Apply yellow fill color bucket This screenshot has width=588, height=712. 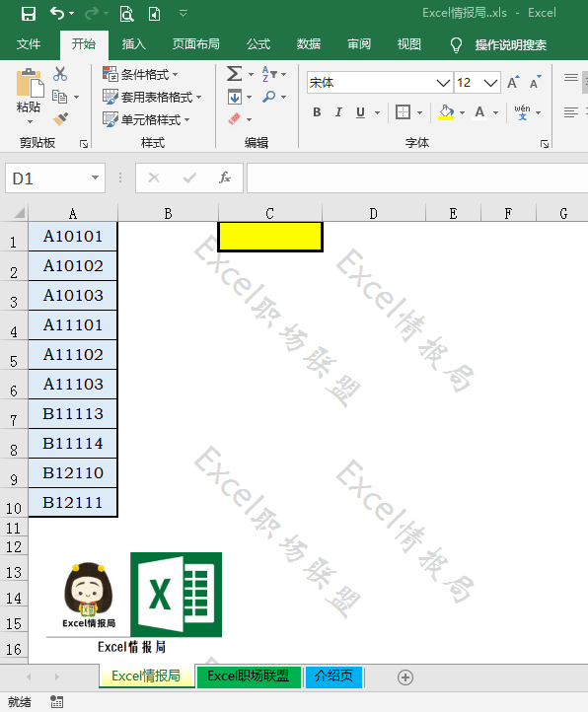[446, 112]
